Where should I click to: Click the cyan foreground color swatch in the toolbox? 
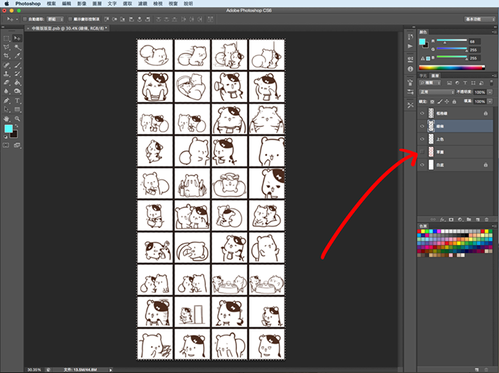click(8, 129)
